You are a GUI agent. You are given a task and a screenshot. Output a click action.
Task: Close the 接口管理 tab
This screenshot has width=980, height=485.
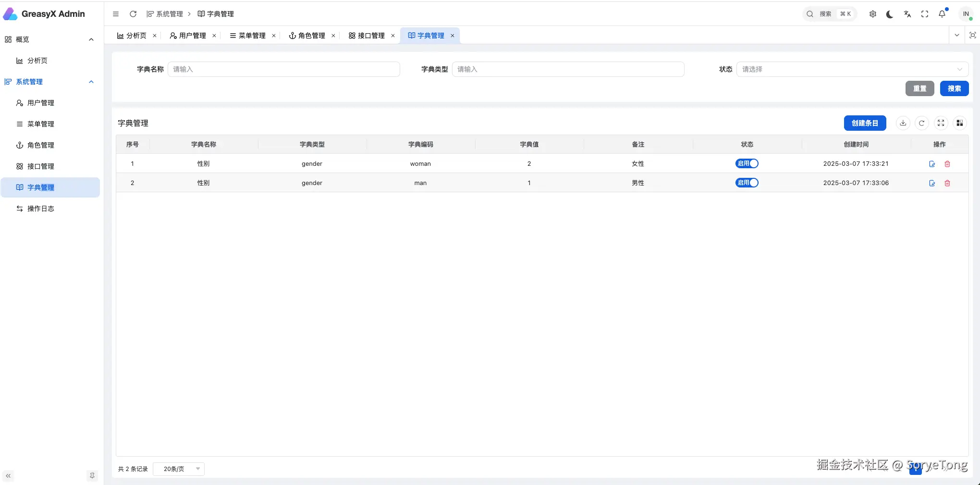click(x=393, y=36)
